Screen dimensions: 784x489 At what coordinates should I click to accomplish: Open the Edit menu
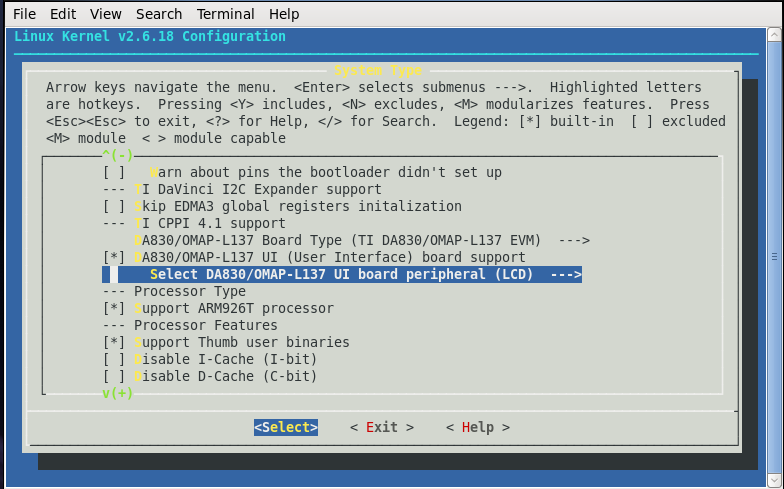pos(63,14)
